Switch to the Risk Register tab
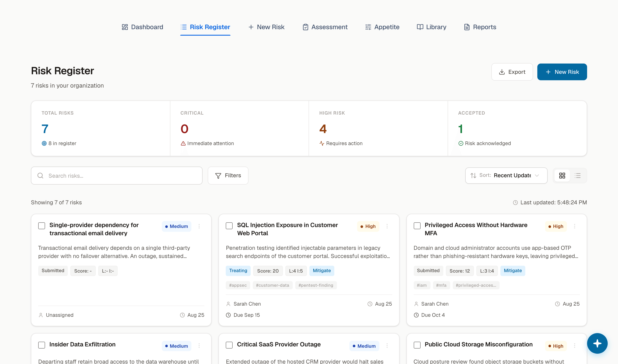The width and height of the screenshot is (618, 364). coord(205,27)
